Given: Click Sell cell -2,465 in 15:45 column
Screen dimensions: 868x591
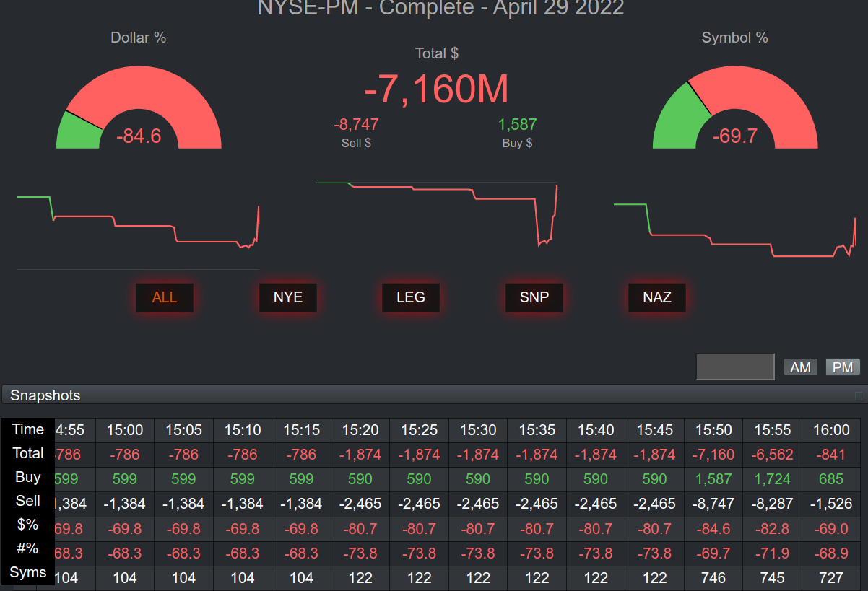Looking at the screenshot, I should 655,504.
